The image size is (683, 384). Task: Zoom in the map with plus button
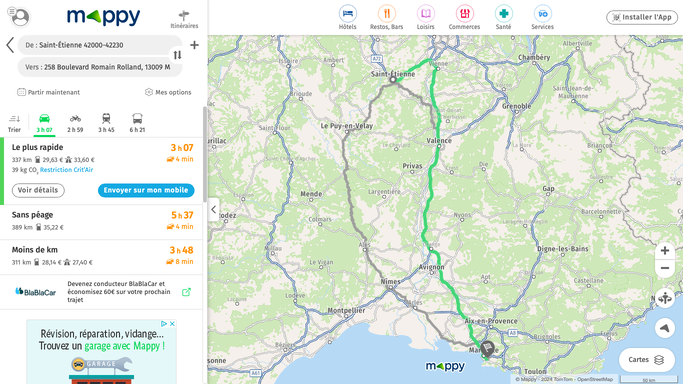(x=665, y=250)
